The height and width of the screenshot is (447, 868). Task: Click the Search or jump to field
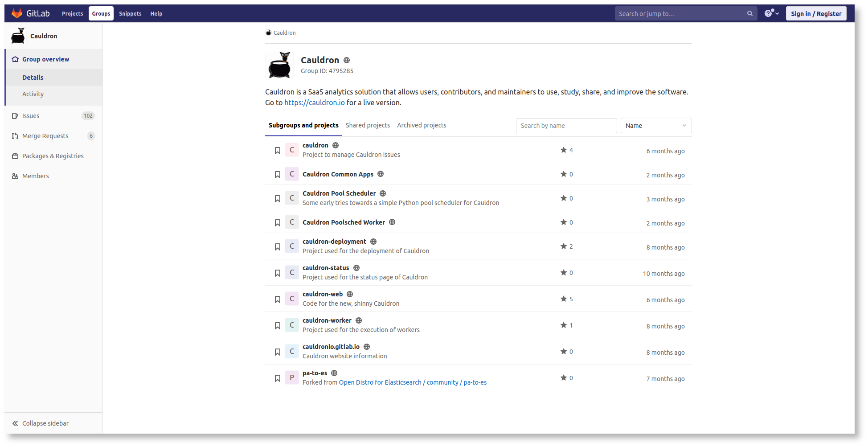click(x=686, y=13)
